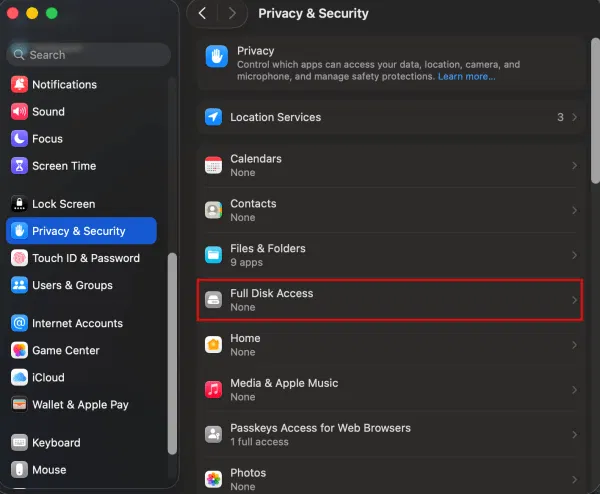The height and width of the screenshot is (494, 600).
Task: Click the Full Disk Access drive icon
Action: 213,300
